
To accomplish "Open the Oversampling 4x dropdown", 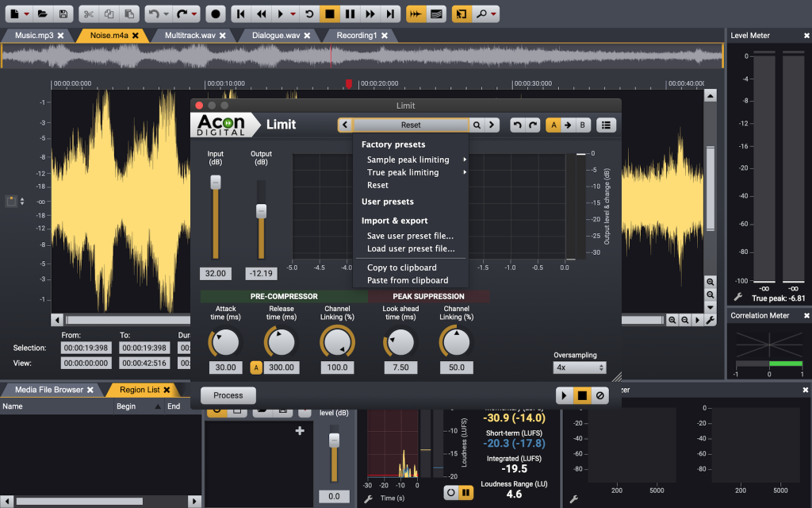I will click(x=579, y=368).
